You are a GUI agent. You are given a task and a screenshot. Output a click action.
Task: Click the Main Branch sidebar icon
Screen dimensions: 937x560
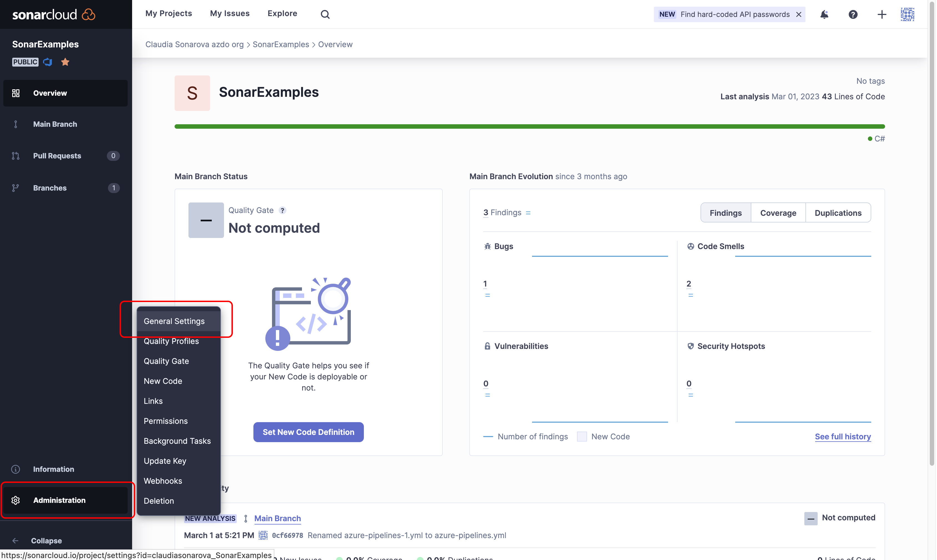(16, 124)
